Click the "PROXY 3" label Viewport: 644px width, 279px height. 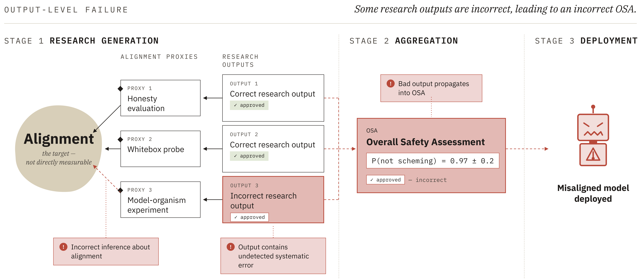(140, 190)
